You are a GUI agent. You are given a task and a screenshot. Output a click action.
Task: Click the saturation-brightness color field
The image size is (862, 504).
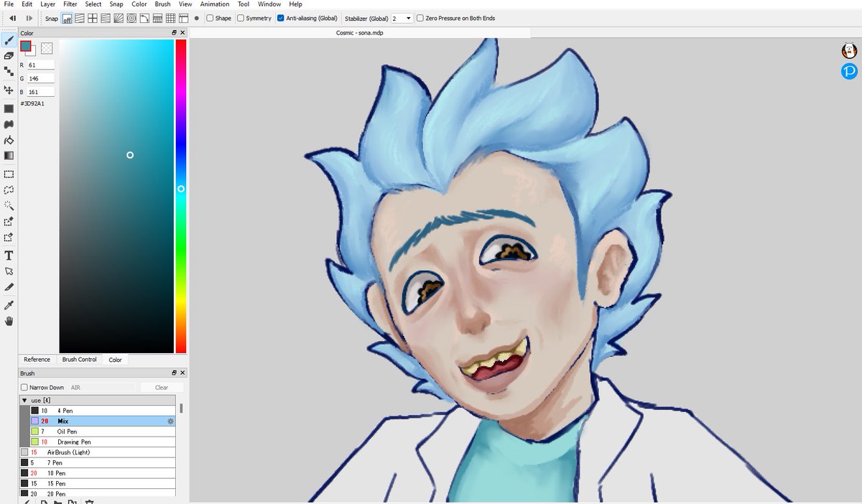click(116, 196)
